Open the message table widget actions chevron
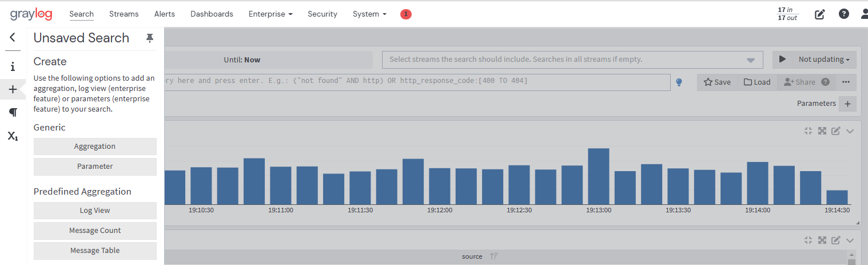The height and width of the screenshot is (265, 868). 850,240
